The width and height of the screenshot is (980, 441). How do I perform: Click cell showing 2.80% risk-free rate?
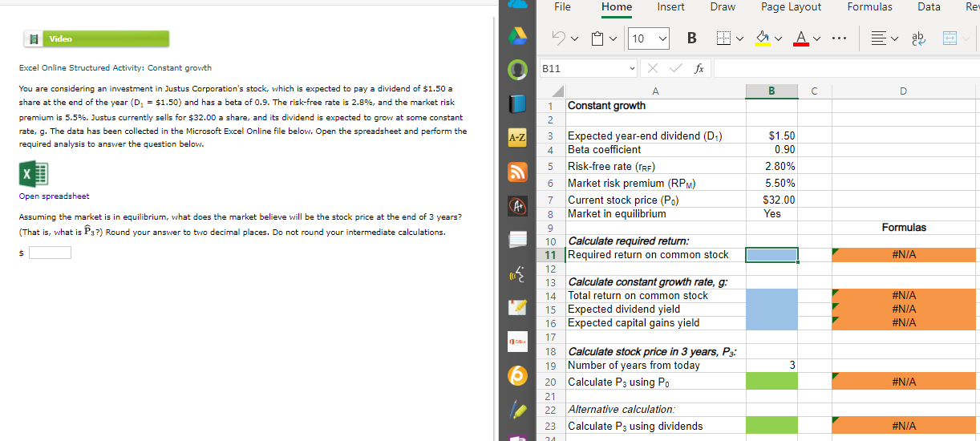(x=771, y=167)
